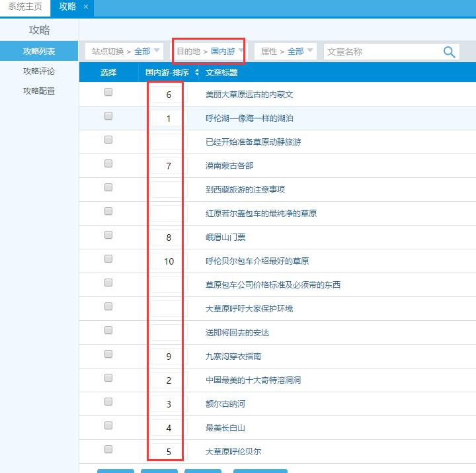Open article 最美长白山
Viewport: 476px width, 473px height.
[225, 428]
